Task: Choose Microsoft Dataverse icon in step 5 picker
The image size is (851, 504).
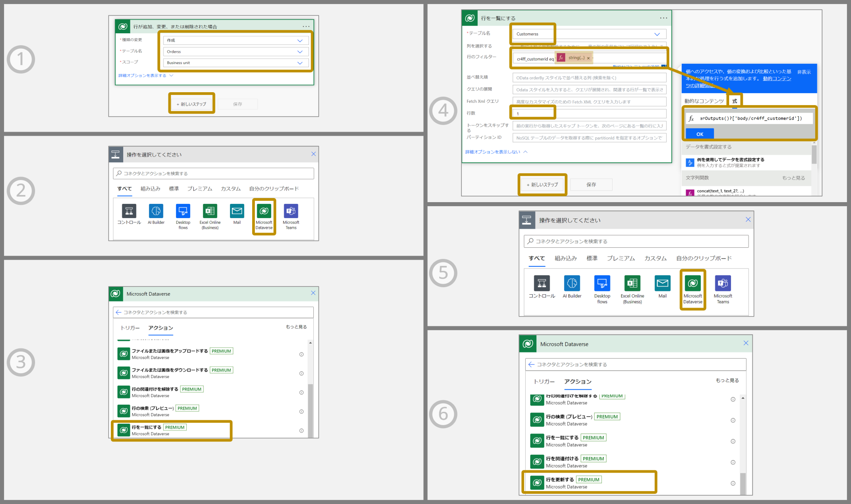Action: [x=693, y=283]
